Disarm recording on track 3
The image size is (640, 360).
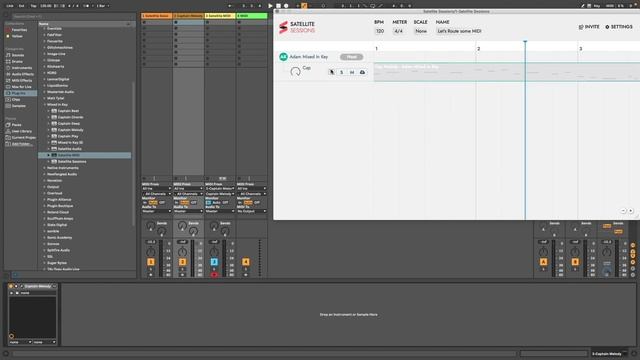(214, 275)
